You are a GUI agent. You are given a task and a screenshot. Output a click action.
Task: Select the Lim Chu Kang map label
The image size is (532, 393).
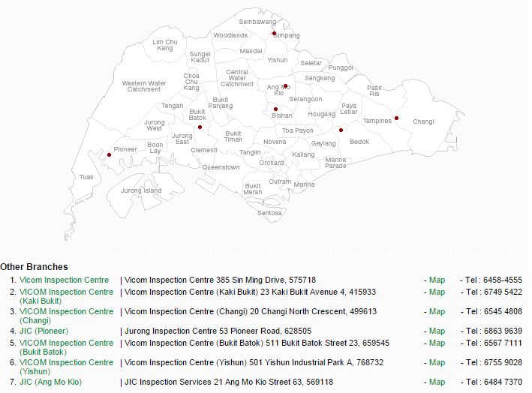click(x=165, y=45)
